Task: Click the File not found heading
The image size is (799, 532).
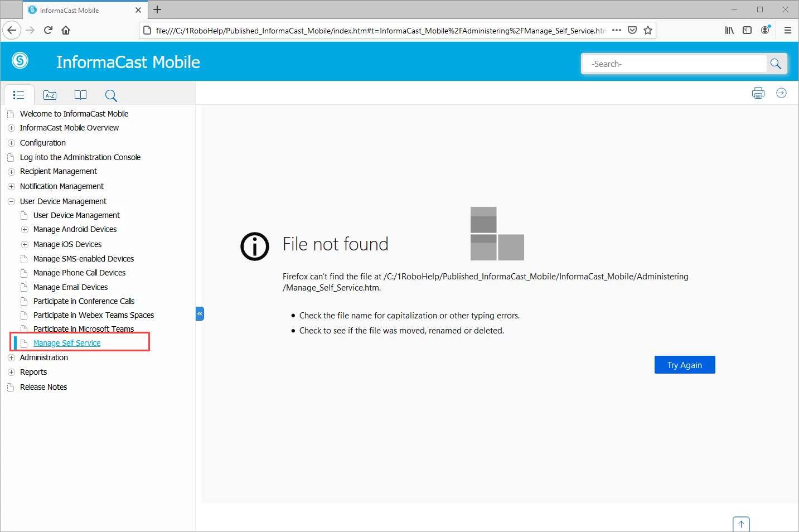Action: [336, 244]
